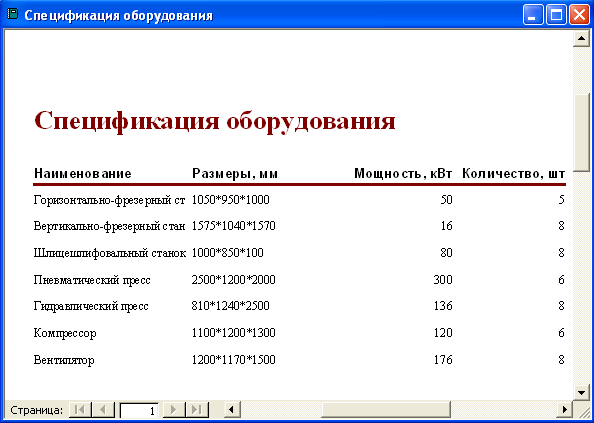The height and width of the screenshot is (423, 594).
Task: Click the Вентилятор row name
Action: 64,360
